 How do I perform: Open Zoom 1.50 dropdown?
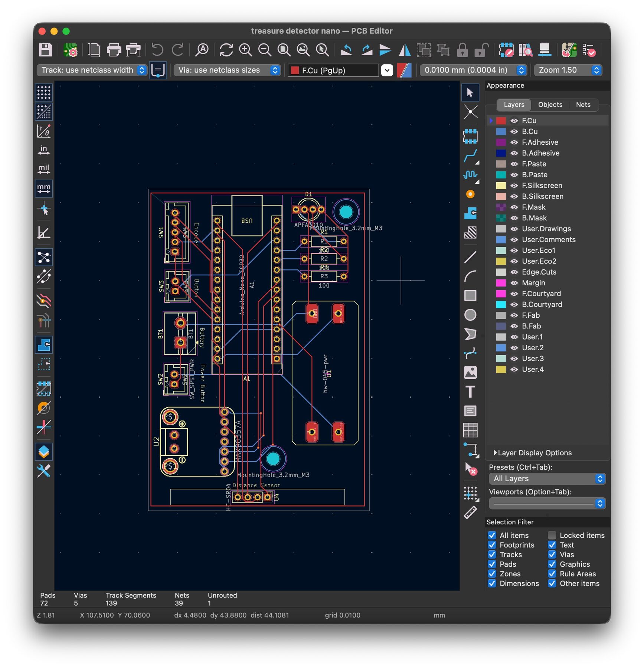pos(568,70)
